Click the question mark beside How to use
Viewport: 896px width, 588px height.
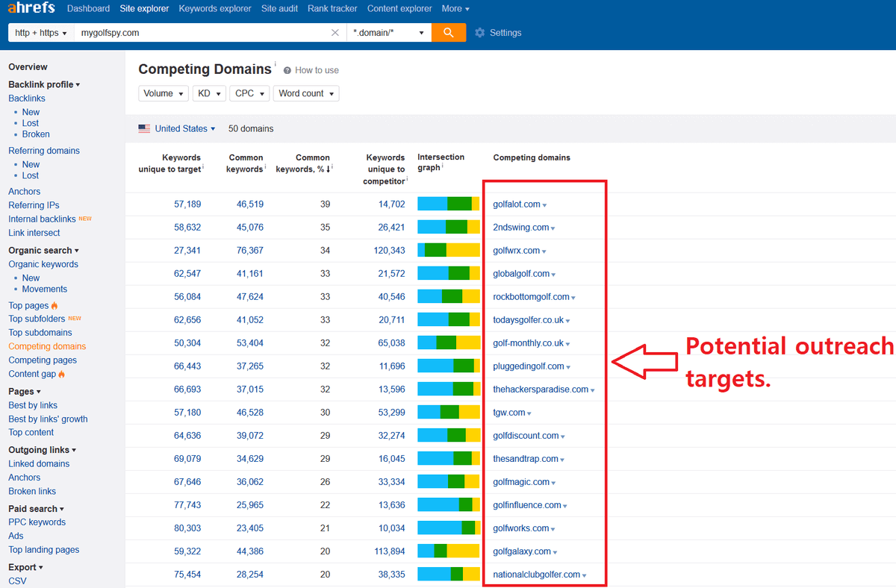coord(287,70)
